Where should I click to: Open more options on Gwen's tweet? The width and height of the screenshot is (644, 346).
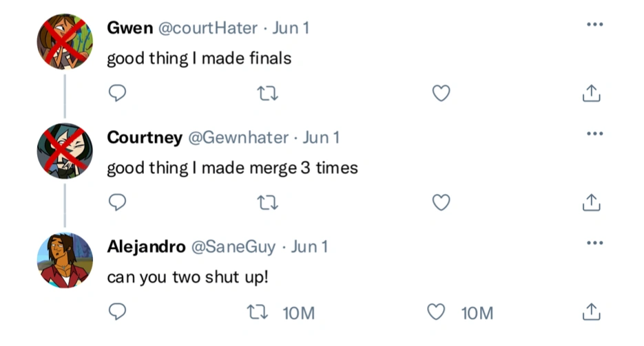click(x=594, y=25)
